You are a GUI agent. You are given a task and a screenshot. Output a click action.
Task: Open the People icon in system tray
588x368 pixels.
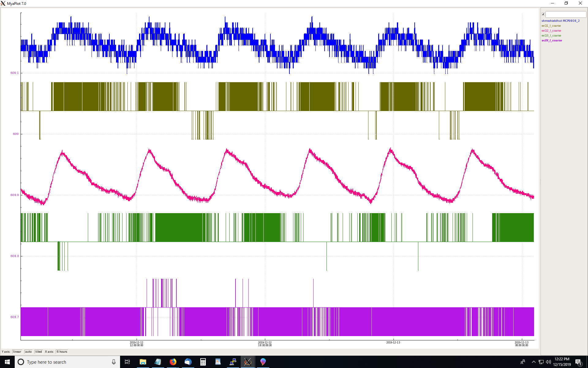pos(523,362)
